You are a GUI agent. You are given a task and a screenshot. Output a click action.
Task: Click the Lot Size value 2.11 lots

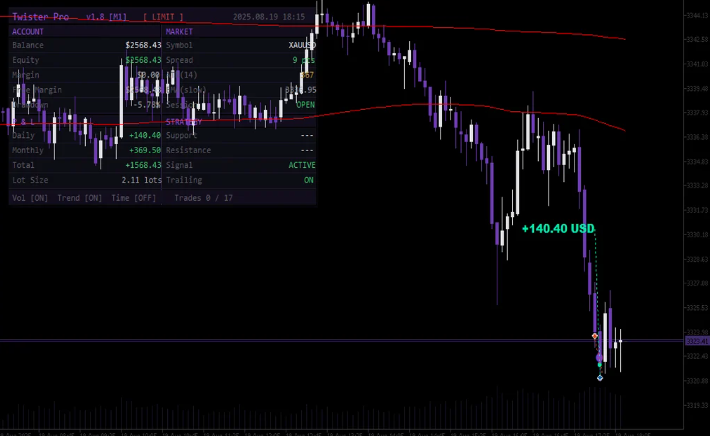pos(141,180)
